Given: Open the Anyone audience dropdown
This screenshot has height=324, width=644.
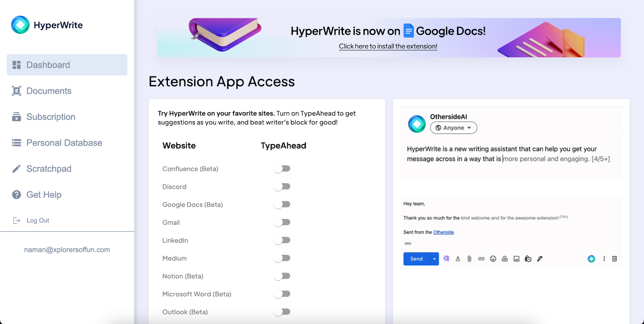Looking at the screenshot, I should (454, 128).
